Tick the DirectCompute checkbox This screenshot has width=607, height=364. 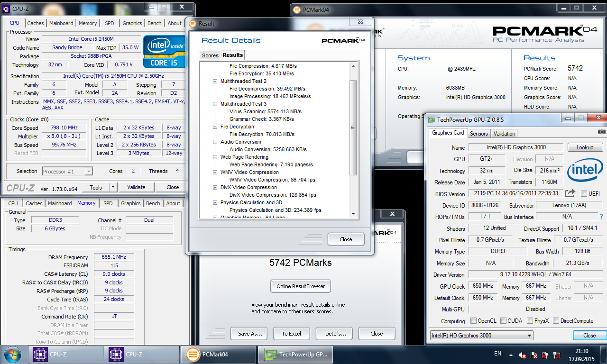coord(556,321)
